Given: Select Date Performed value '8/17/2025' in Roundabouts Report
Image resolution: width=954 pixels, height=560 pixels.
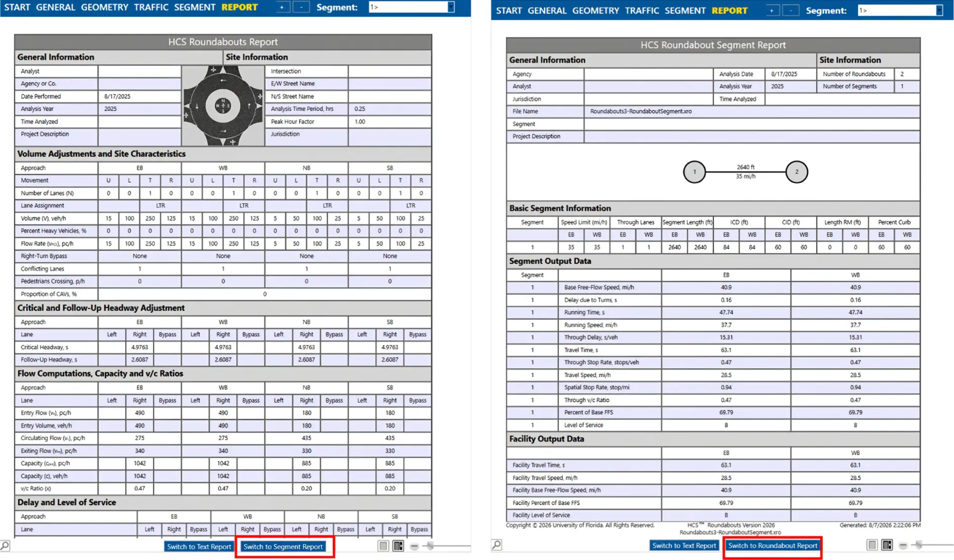Looking at the screenshot, I should click(x=117, y=96).
